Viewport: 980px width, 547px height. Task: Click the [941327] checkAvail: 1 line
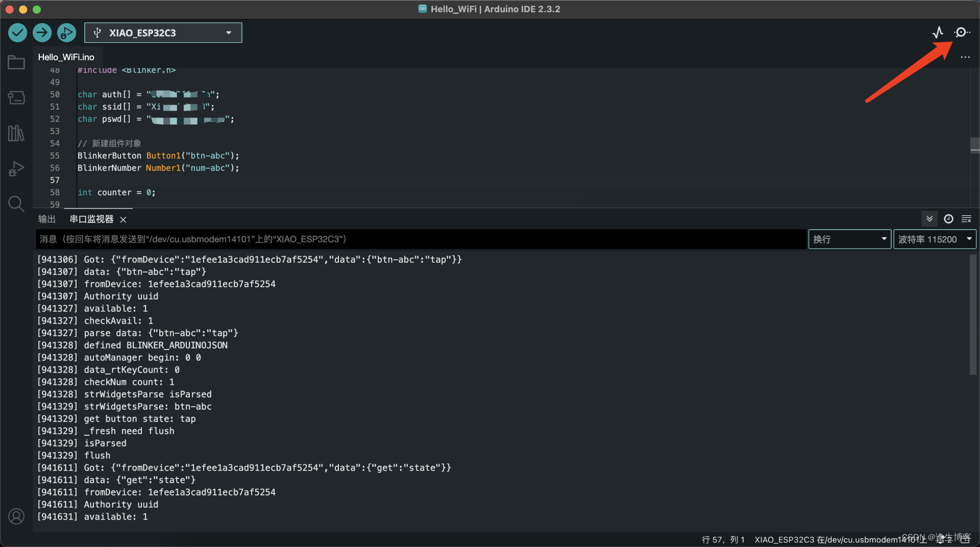(95, 321)
